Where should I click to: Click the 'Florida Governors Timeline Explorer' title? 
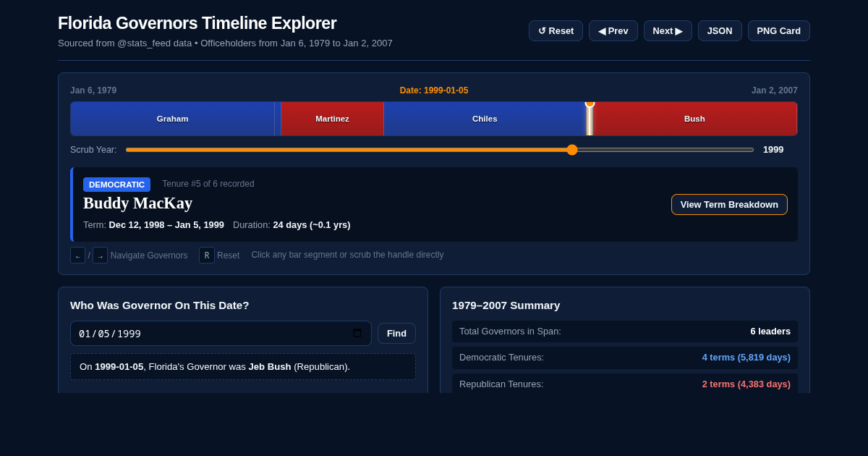point(197,23)
